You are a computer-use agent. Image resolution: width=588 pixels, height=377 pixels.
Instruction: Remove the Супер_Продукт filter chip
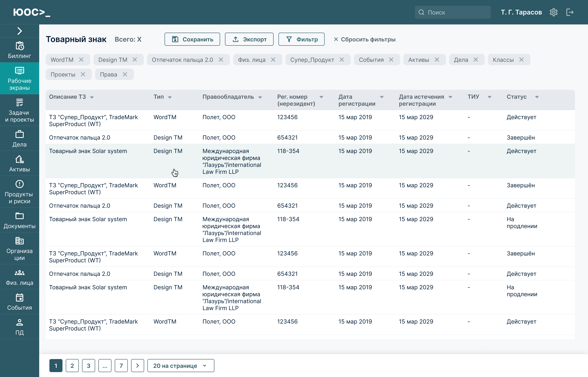342,60
